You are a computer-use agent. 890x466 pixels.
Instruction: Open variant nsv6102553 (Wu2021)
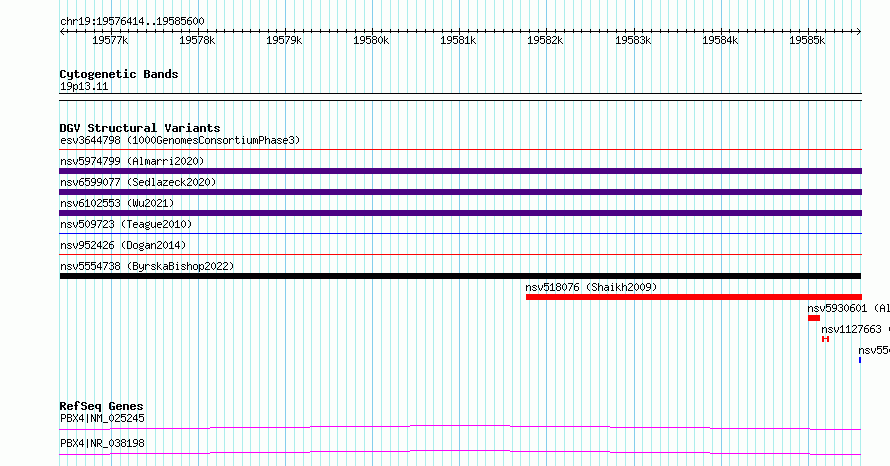coord(117,203)
